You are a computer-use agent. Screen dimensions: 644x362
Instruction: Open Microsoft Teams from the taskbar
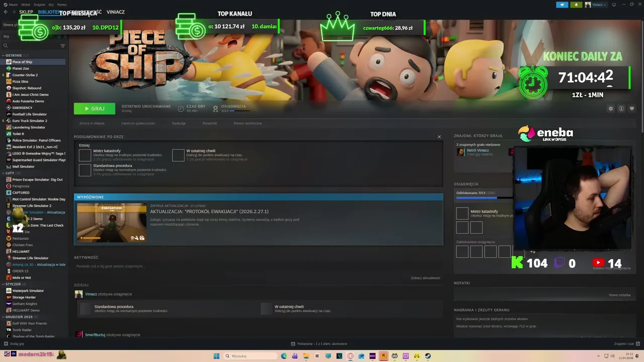coord(295,356)
